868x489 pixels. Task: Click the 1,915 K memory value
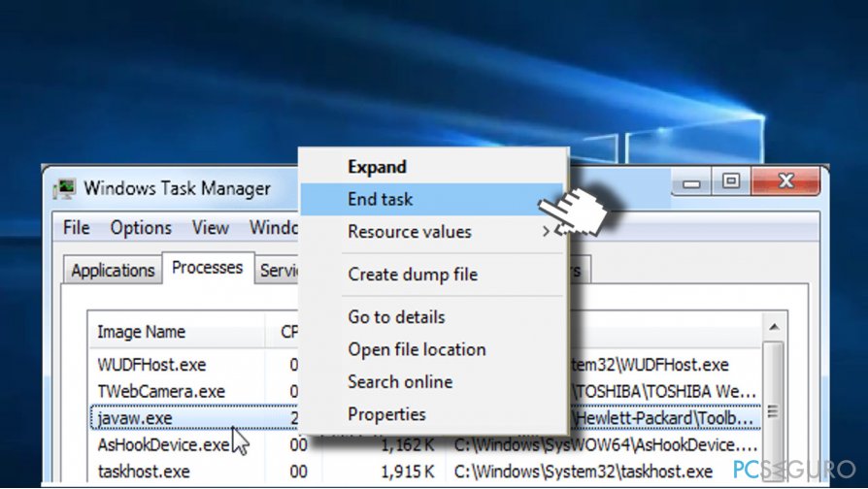point(408,472)
